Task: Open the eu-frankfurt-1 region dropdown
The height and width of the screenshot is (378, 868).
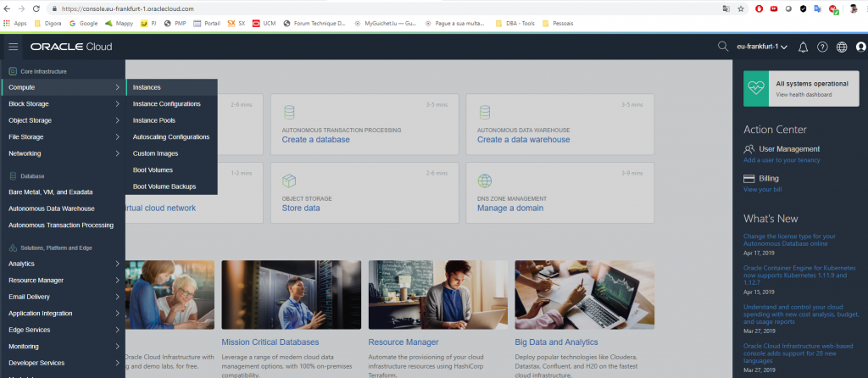Action: tap(762, 47)
